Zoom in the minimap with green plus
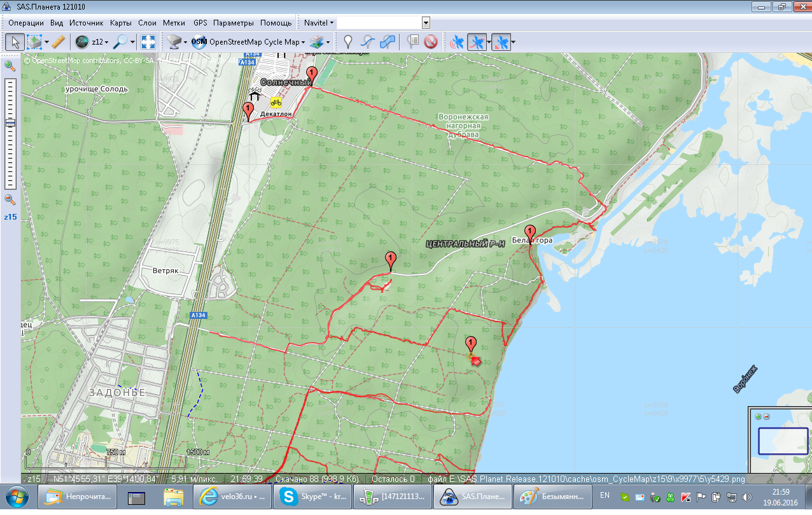 (758, 416)
